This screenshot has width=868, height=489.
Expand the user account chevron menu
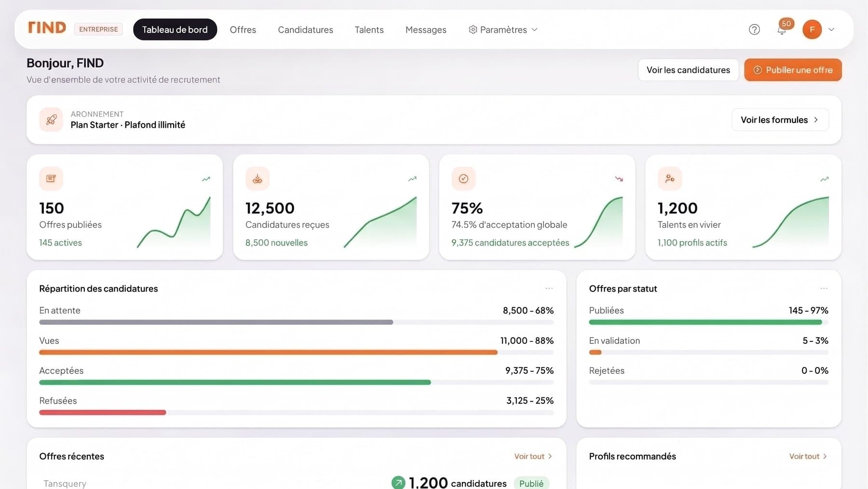pos(831,29)
